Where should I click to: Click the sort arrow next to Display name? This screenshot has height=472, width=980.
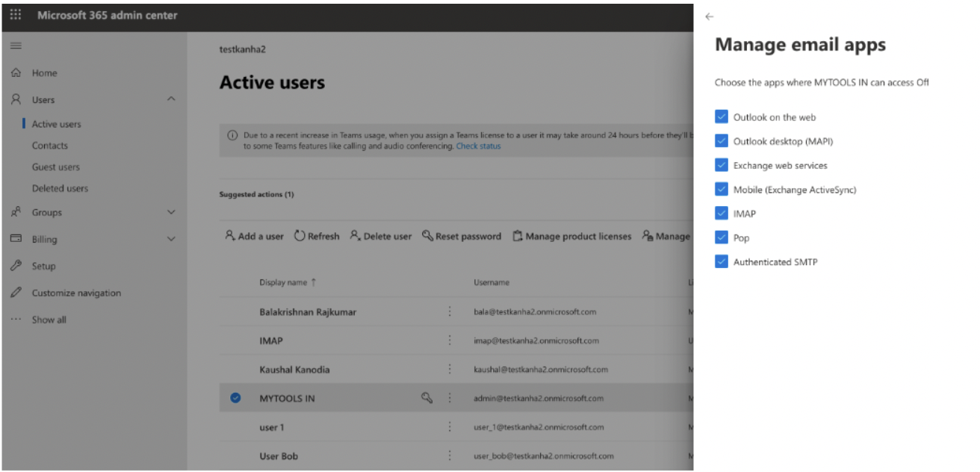tap(314, 282)
